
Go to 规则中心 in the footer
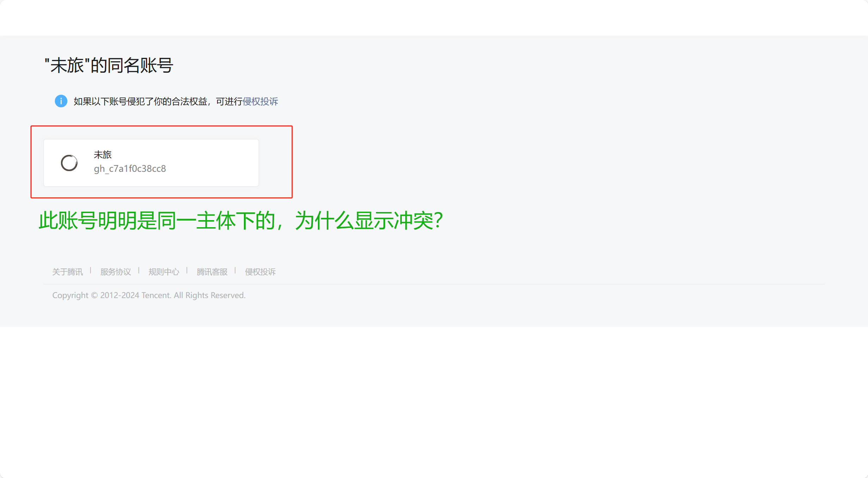coord(164,272)
